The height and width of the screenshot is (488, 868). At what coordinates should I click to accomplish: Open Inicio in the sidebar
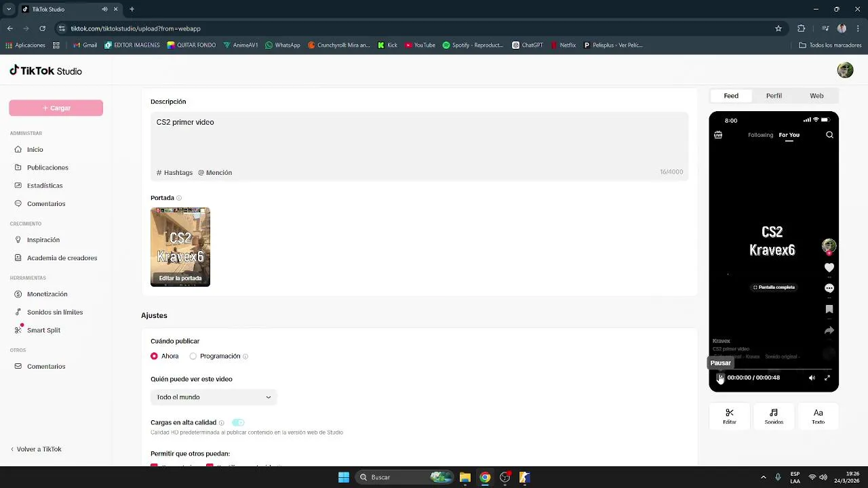pos(35,149)
